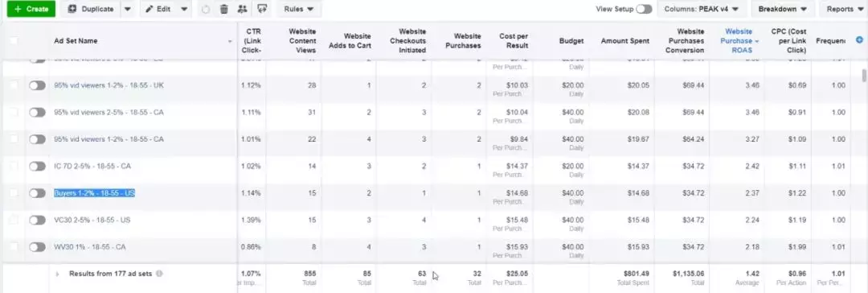868x293 pixels.
Task: Click the pencil Edit button
Action: (158, 9)
